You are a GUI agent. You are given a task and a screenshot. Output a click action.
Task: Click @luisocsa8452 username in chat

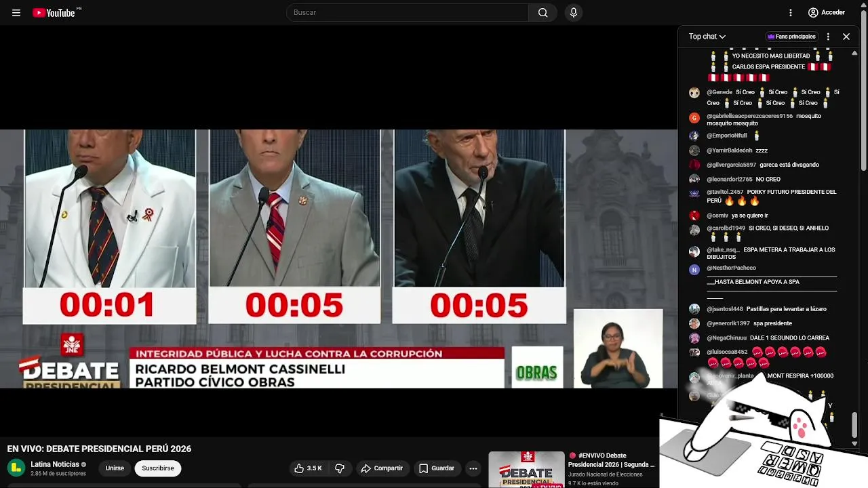(727, 352)
